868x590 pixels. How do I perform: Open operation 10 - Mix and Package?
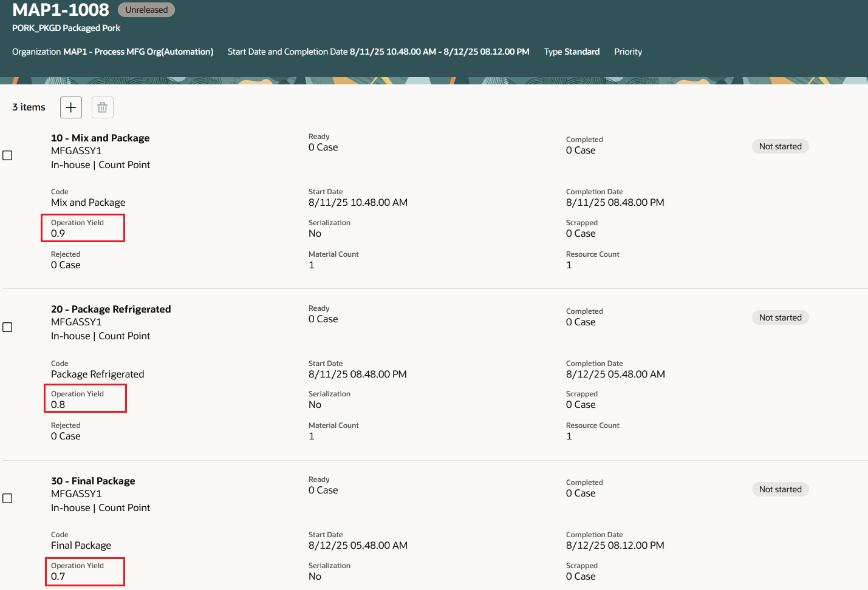[100, 138]
